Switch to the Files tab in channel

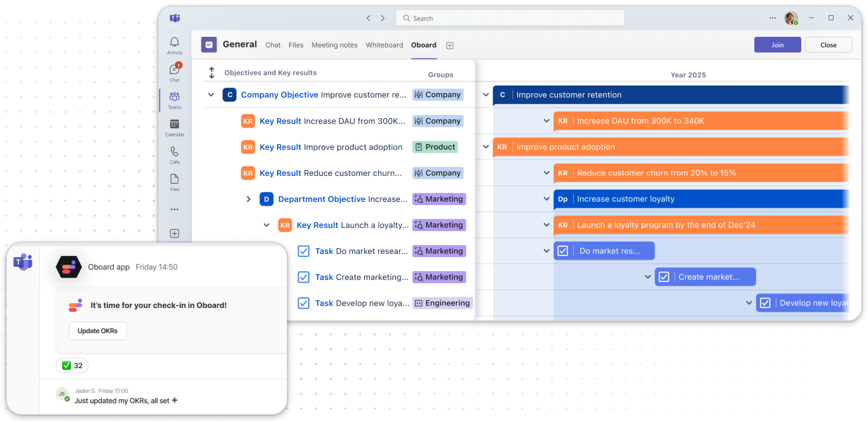[296, 45]
